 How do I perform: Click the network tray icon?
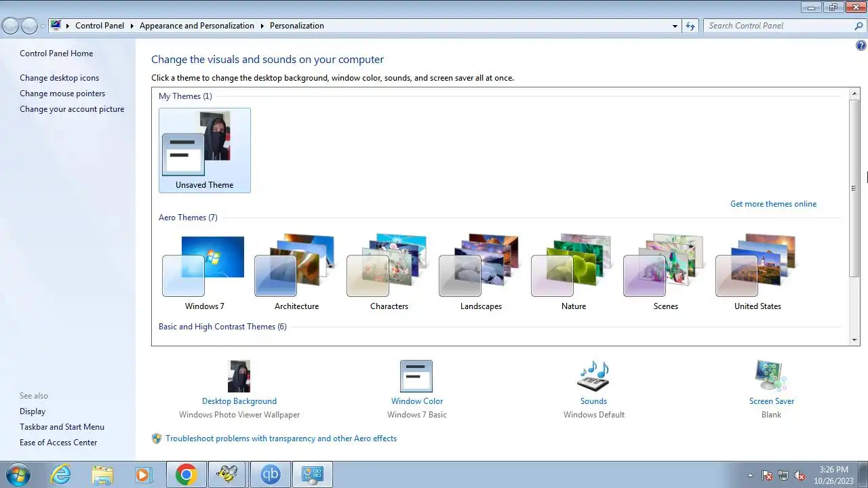[x=783, y=475]
